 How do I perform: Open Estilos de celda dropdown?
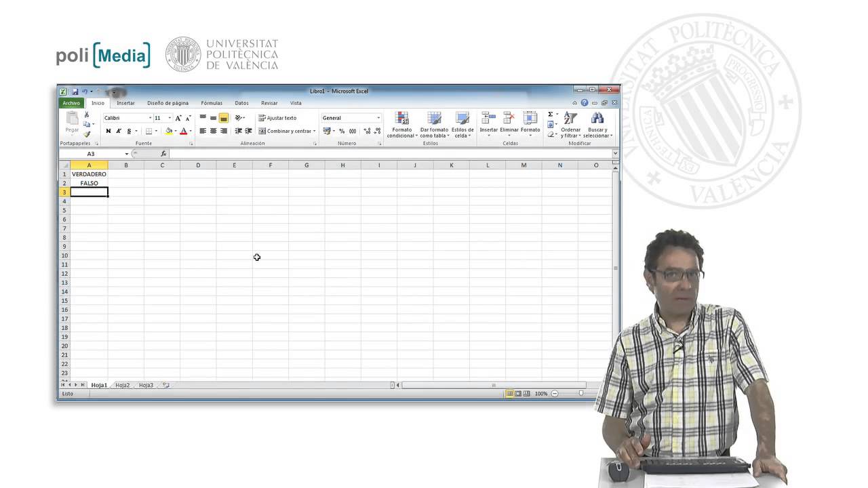[462, 125]
